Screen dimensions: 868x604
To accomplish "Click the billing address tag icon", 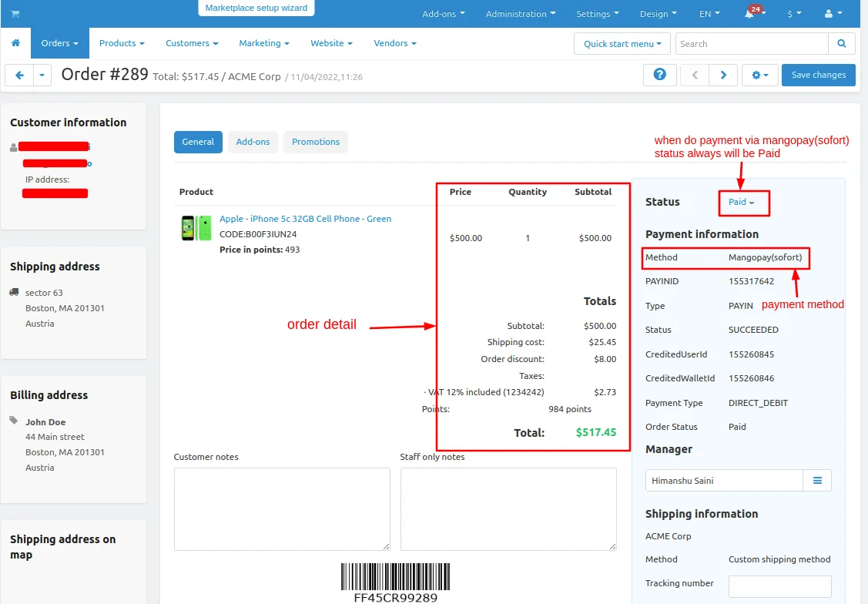I will [14, 421].
